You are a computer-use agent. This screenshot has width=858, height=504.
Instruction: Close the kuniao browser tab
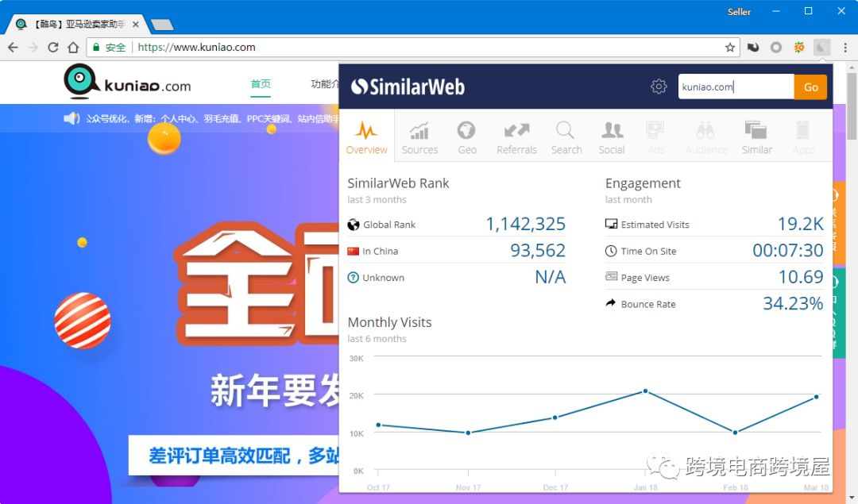tap(136, 25)
